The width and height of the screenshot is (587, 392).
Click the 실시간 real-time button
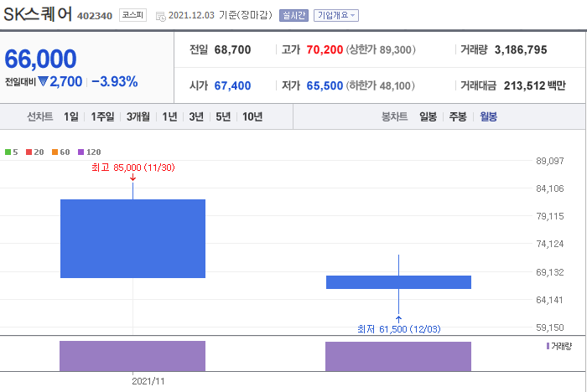293,15
